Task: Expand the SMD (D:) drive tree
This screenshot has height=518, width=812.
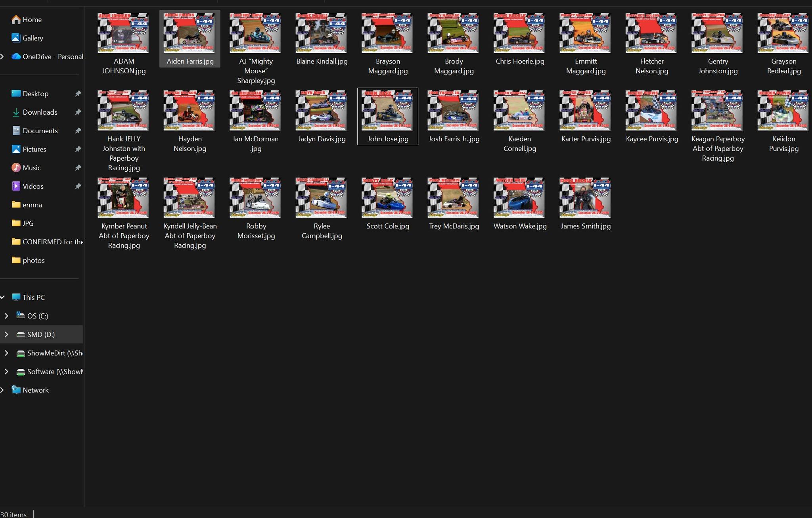Action: 6,334
